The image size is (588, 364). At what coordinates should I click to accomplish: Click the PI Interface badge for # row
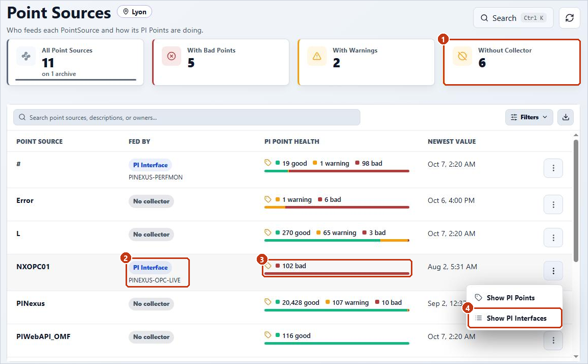click(151, 165)
